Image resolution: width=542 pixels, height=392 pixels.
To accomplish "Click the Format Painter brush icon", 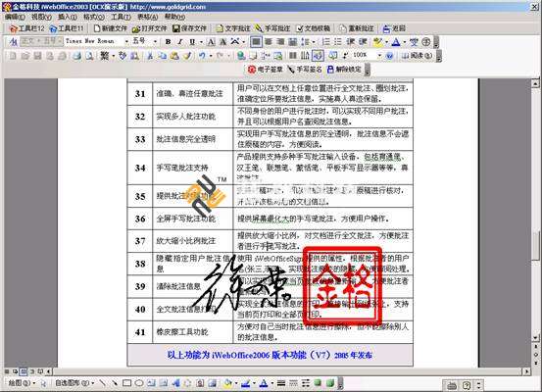I will (187, 55).
